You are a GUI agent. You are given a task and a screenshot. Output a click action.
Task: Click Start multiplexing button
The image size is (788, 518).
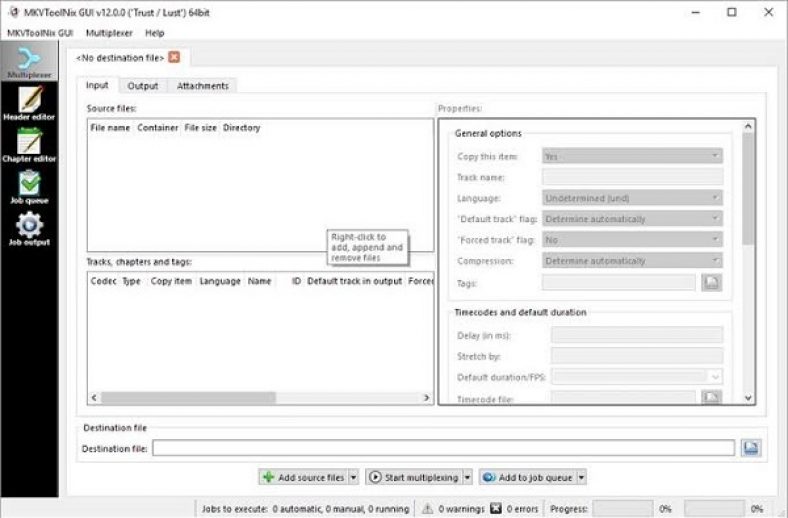[x=414, y=477]
